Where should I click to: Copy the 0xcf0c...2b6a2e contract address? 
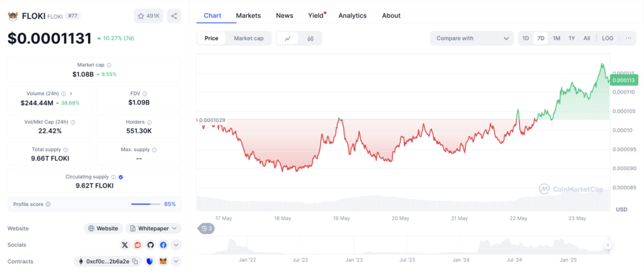[x=136, y=261]
